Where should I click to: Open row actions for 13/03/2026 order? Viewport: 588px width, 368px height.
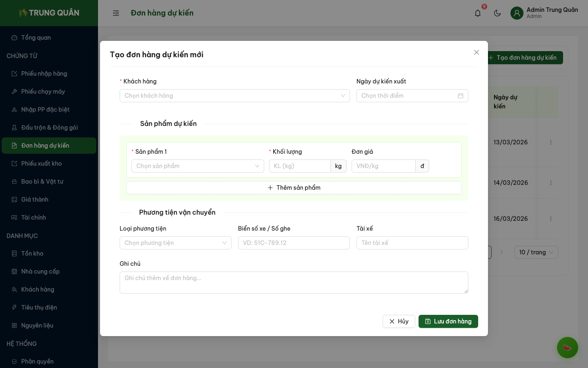tap(550, 142)
